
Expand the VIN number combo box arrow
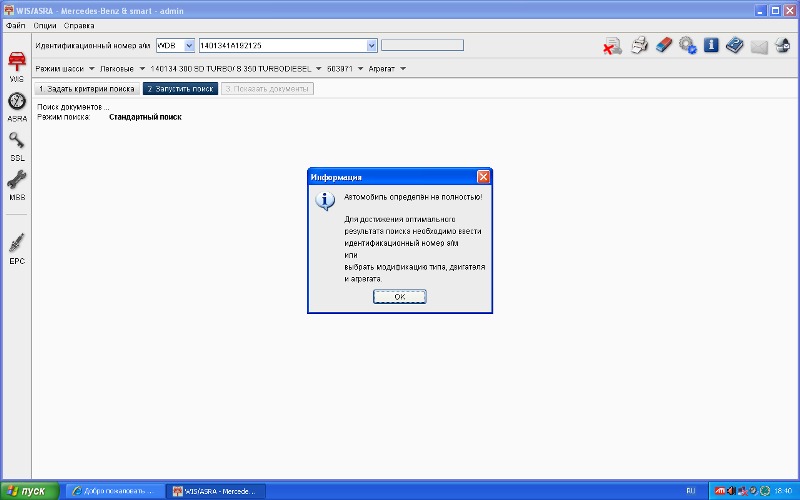[x=371, y=45]
